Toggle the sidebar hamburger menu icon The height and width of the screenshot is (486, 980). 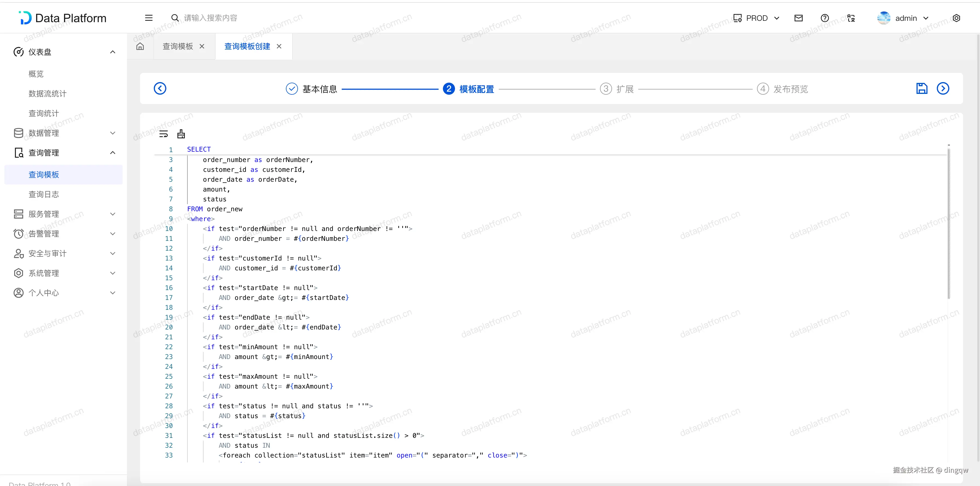pyautogui.click(x=149, y=18)
